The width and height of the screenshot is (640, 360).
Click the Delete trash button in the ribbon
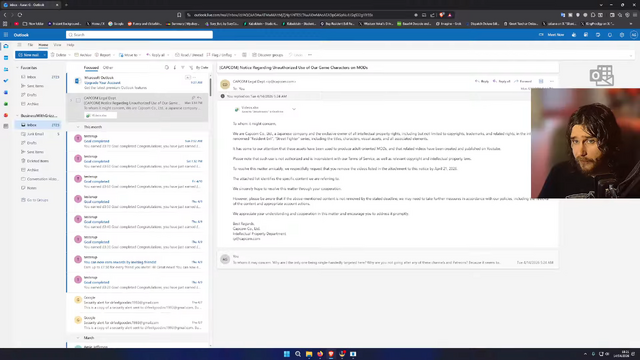coord(59,55)
